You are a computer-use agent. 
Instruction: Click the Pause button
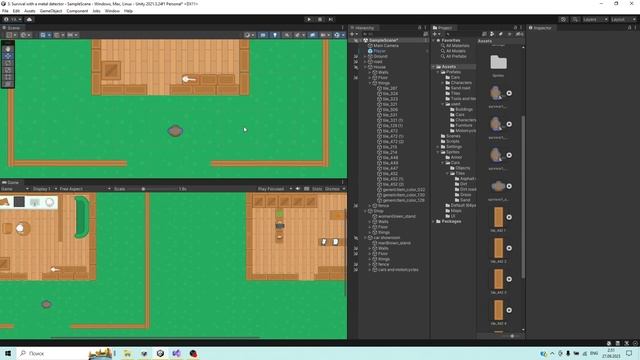[x=320, y=19]
